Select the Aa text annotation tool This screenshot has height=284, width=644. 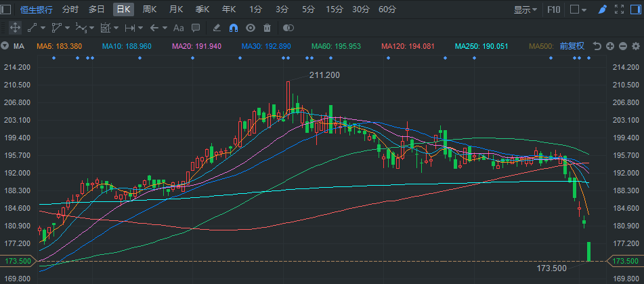[179, 28]
